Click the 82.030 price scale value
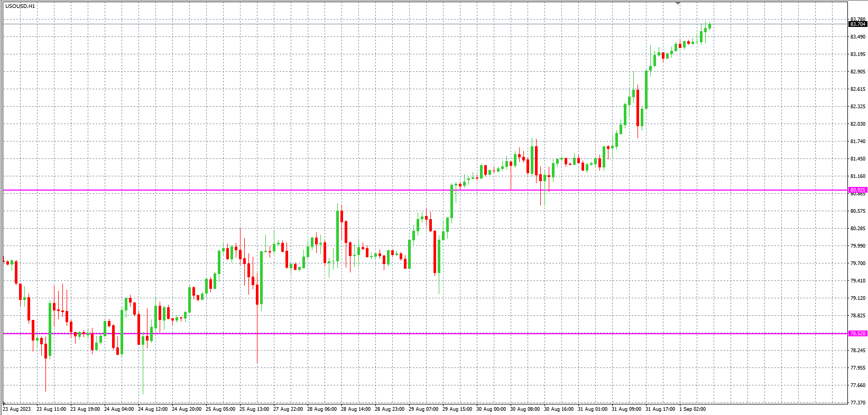 (x=857, y=124)
